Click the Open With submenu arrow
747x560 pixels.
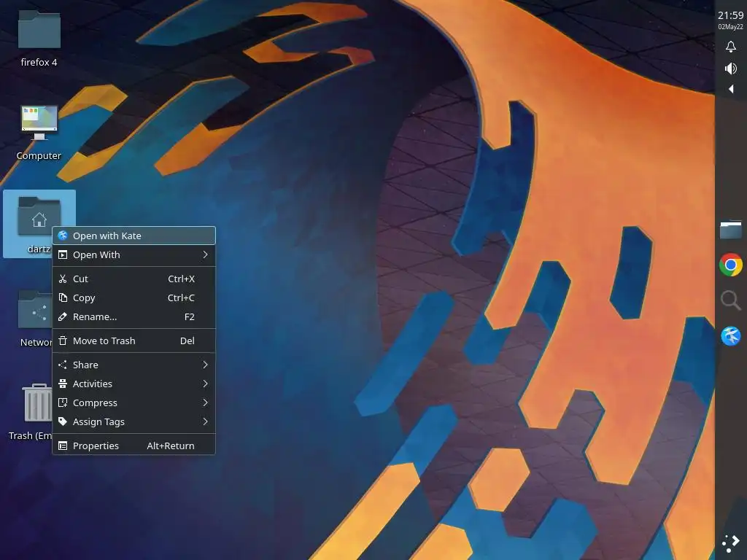(205, 254)
